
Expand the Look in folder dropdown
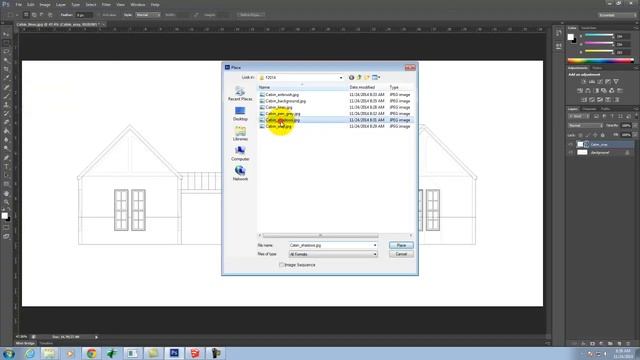click(341, 78)
